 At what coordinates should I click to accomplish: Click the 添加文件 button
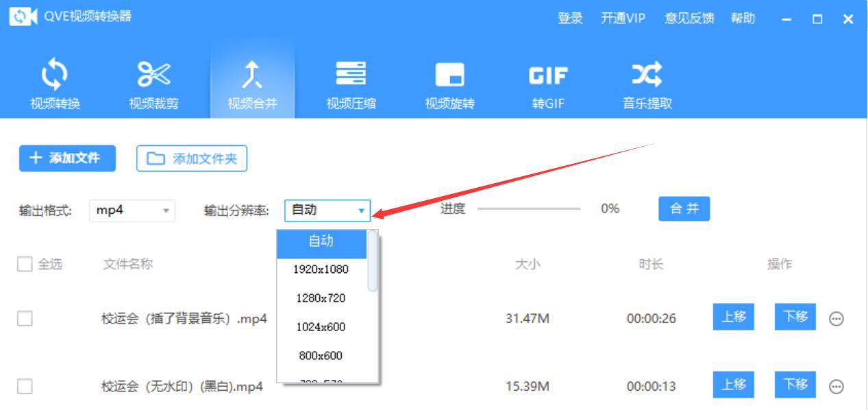67,158
